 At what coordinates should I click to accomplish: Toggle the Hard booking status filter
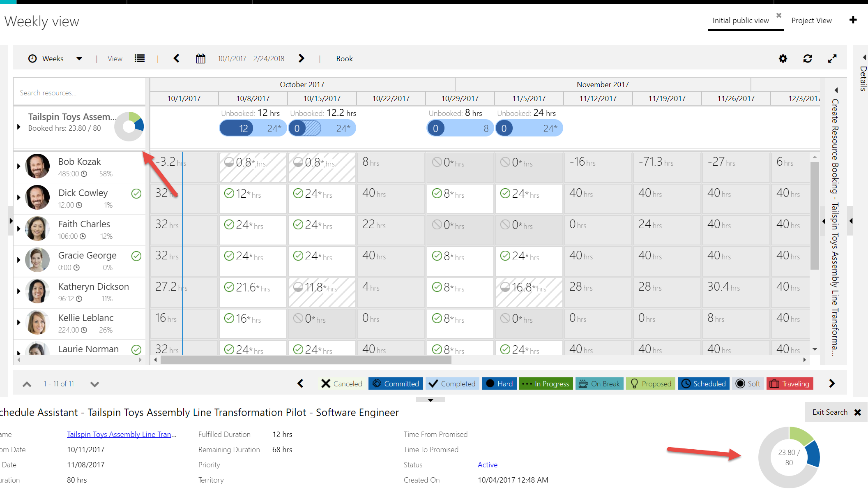click(x=500, y=383)
